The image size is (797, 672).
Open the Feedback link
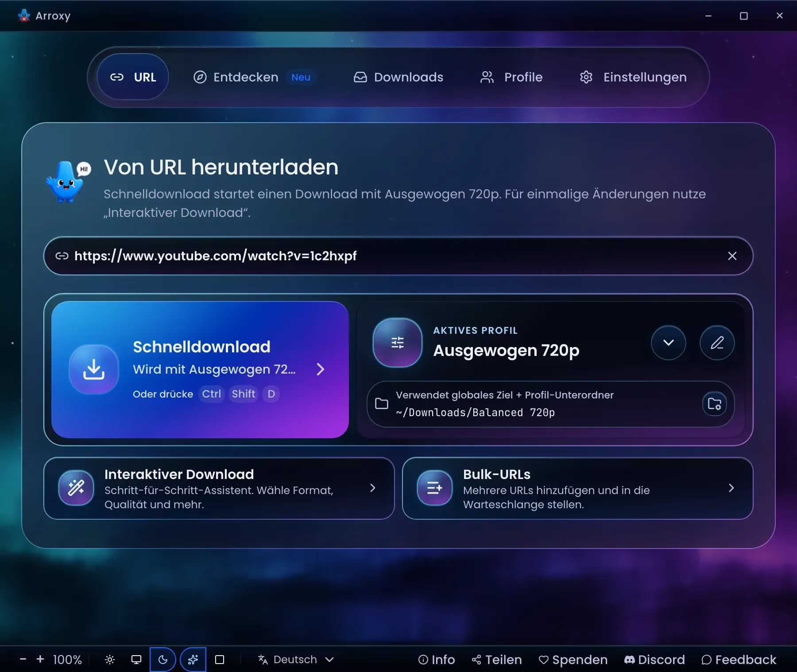[x=739, y=660]
